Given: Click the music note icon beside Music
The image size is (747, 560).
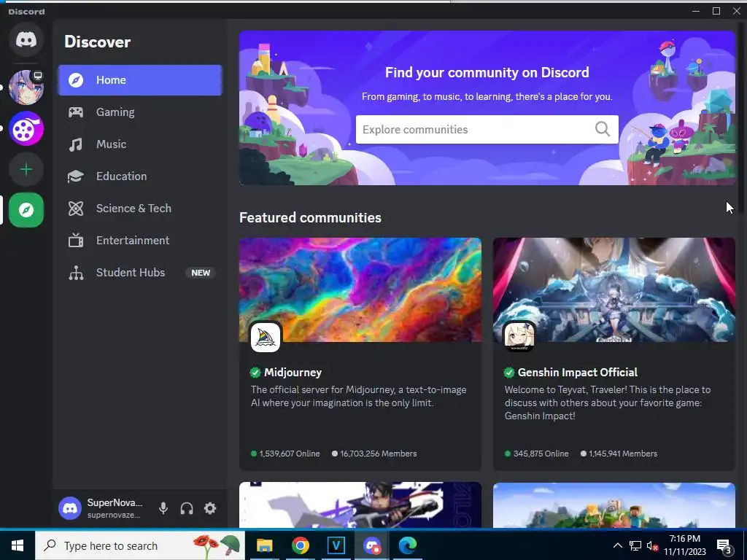Looking at the screenshot, I should [76, 144].
